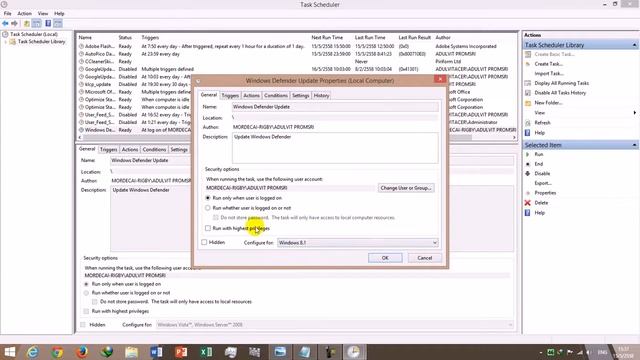
Task: Toggle the Show/Hide Action Pane toolbar icon
Action: tap(58, 24)
